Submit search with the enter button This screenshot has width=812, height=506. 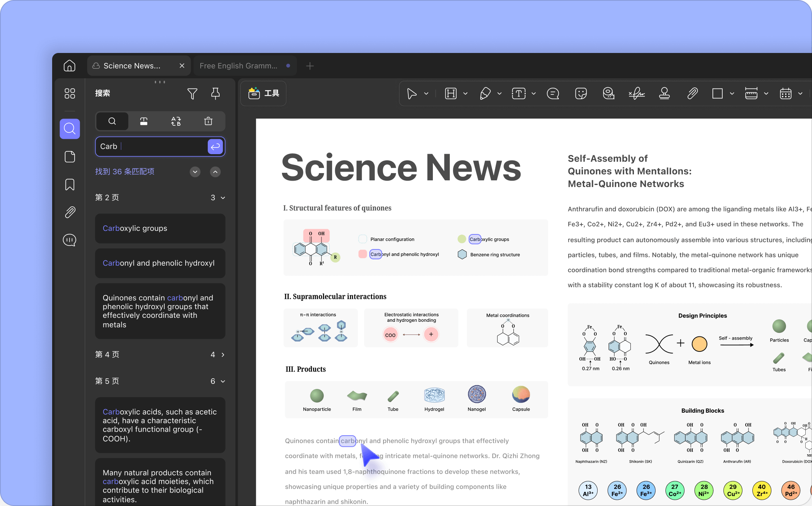[x=215, y=147]
